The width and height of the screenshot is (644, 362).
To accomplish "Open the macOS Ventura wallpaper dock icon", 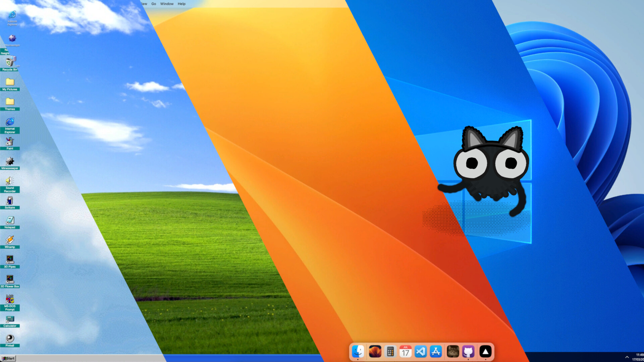I will point(375,352).
